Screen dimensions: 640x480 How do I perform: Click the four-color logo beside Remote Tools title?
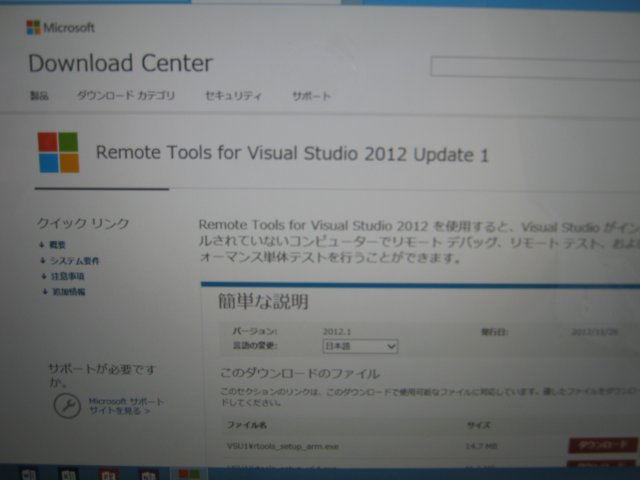[x=58, y=152]
